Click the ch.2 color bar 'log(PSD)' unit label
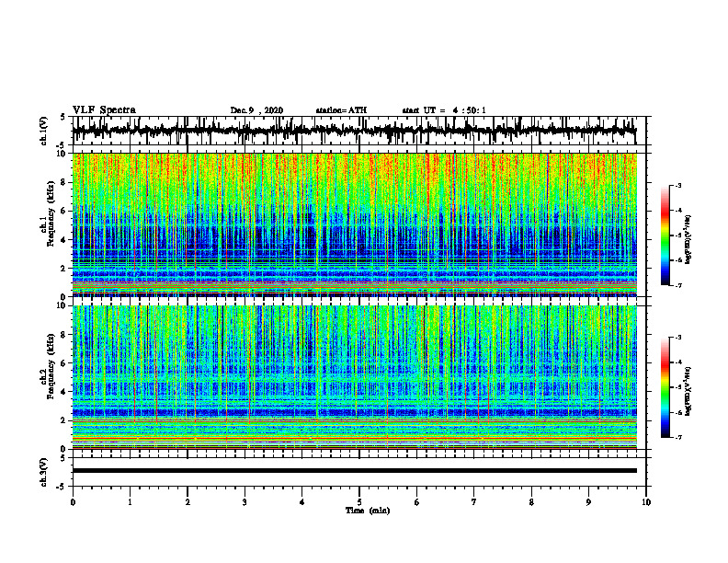728x563 pixels. [689, 391]
